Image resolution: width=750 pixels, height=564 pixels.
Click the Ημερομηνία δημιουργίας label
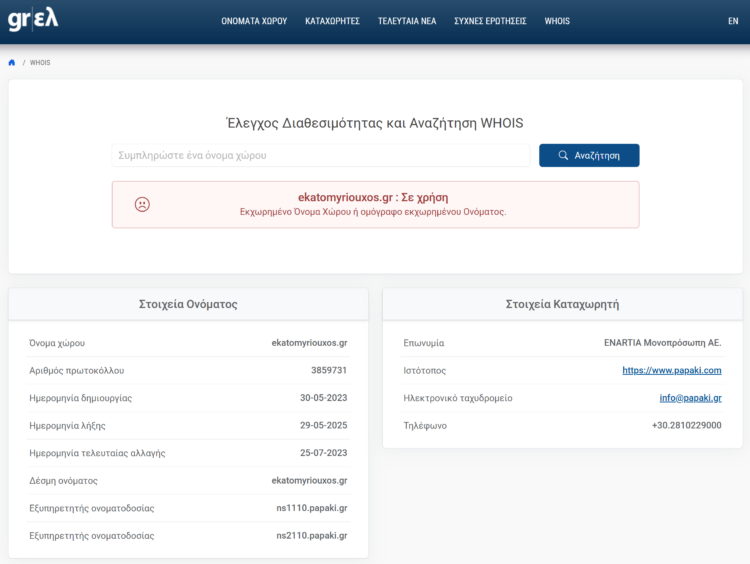80,398
